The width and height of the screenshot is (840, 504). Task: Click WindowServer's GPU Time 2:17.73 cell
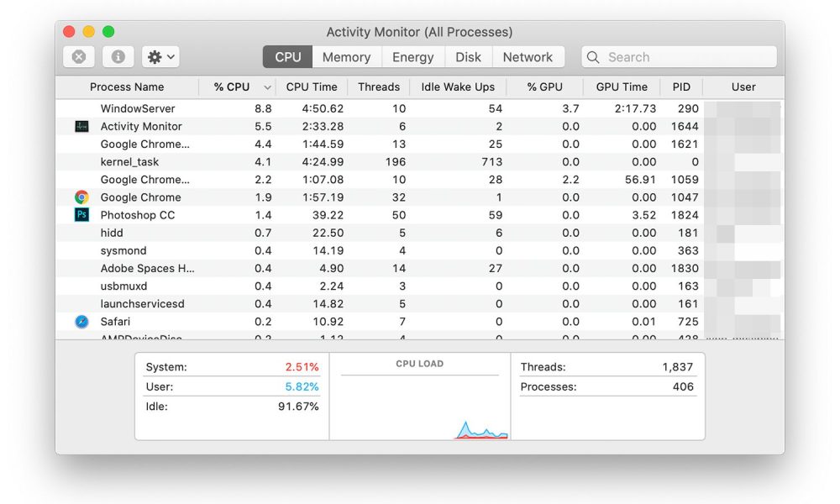click(635, 108)
